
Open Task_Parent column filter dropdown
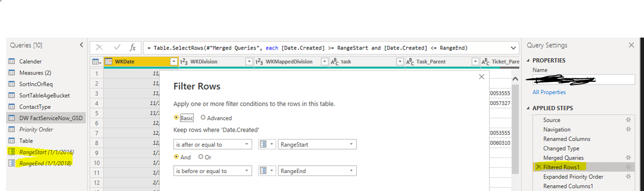(x=476, y=62)
